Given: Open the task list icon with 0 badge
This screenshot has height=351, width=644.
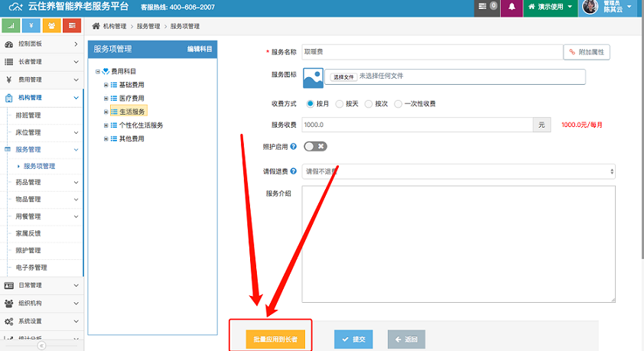Looking at the screenshot, I should click(x=485, y=7).
